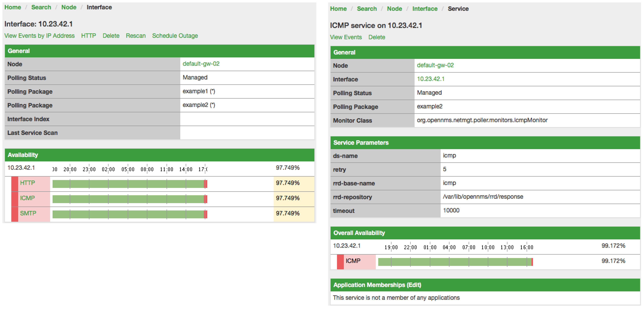
Task: Select ICMP in the Availability panel
Action: pos(28,198)
